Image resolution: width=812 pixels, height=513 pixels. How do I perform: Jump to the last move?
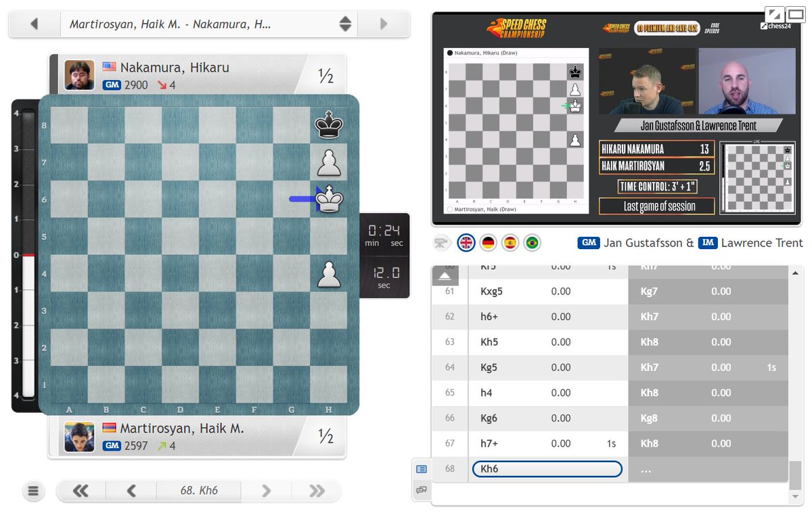(317, 491)
